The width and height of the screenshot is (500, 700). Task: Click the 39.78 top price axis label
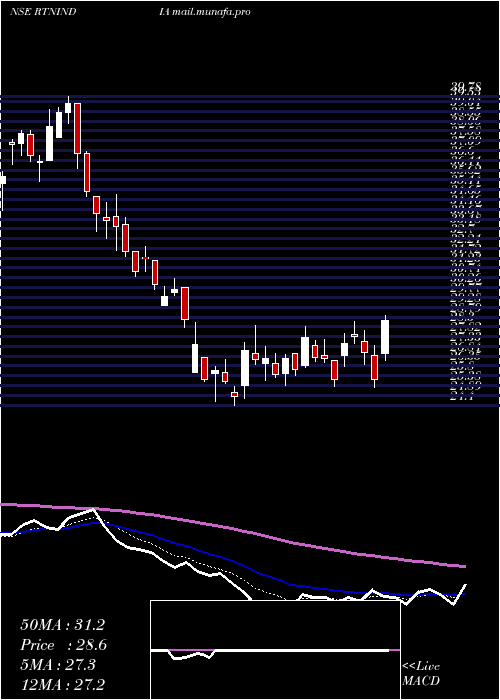[x=467, y=87]
